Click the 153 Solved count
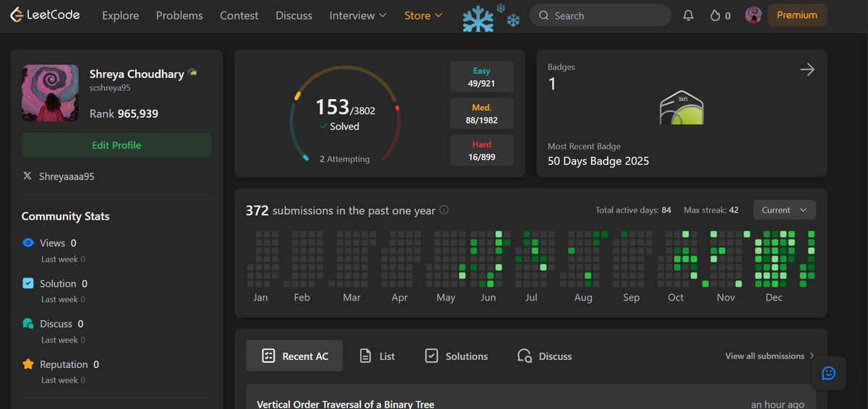Viewport: 868px width, 409px height. 345,114
